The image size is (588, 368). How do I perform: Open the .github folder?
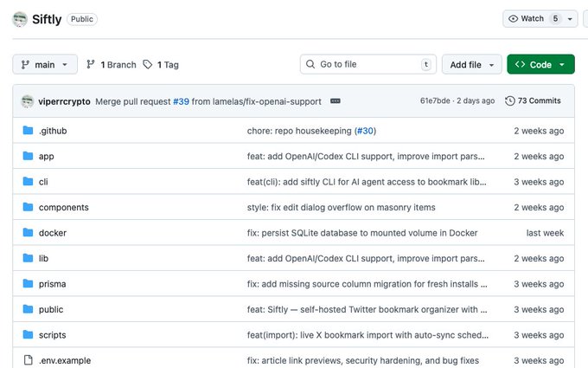(53, 131)
